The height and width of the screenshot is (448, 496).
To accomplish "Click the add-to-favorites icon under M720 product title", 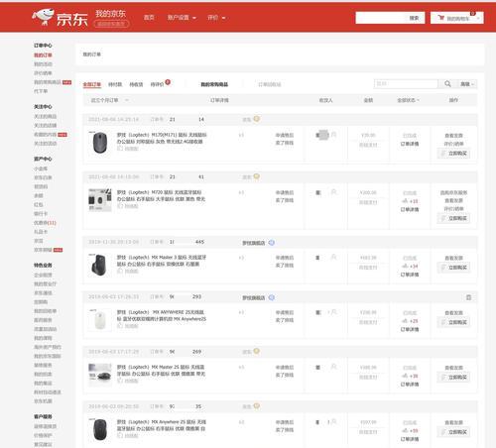I will pos(120,206).
